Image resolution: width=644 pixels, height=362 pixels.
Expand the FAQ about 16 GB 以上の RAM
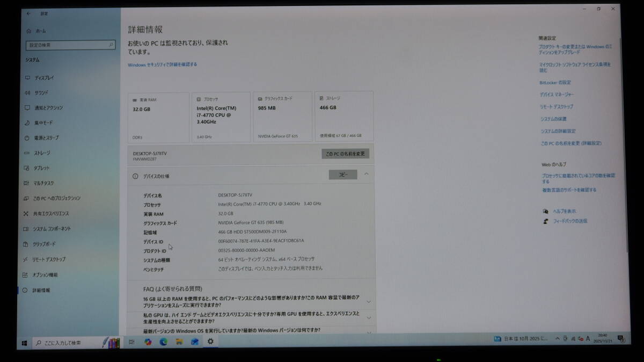coord(369,301)
